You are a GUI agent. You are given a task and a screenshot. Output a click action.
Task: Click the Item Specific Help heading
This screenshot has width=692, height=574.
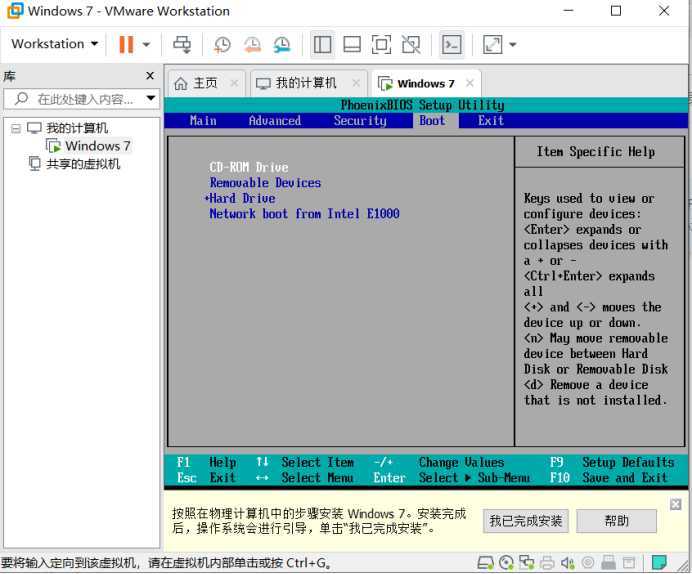[x=596, y=152]
